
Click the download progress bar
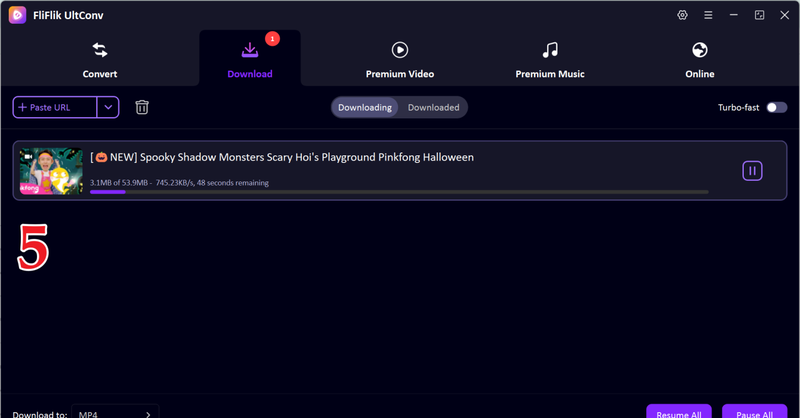398,192
